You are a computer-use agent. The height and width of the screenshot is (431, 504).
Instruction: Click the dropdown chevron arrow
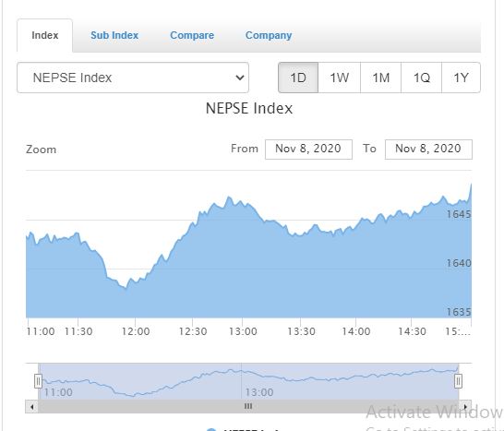pyautogui.click(x=240, y=78)
